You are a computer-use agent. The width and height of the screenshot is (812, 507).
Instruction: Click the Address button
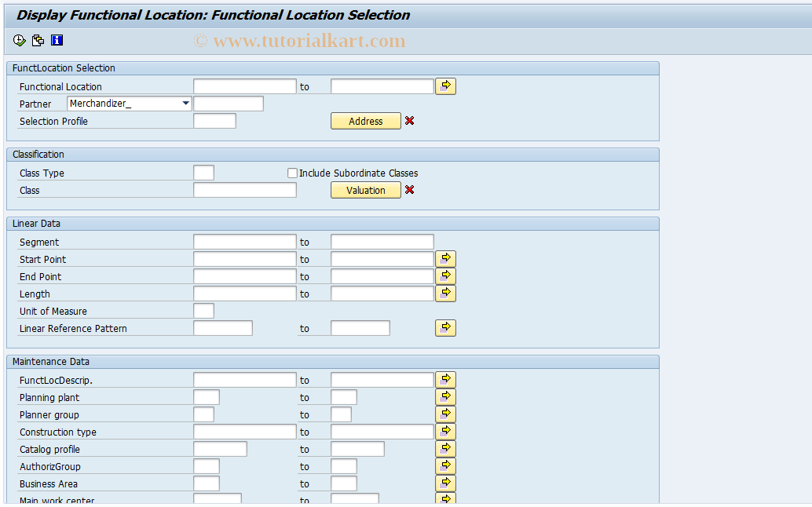click(365, 121)
